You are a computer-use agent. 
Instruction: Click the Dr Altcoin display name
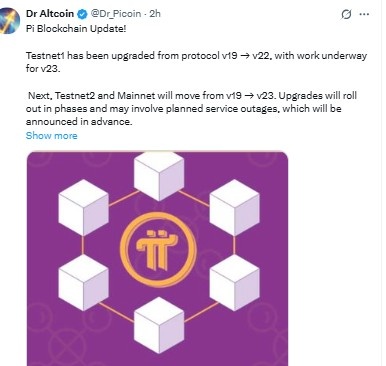click(x=50, y=14)
